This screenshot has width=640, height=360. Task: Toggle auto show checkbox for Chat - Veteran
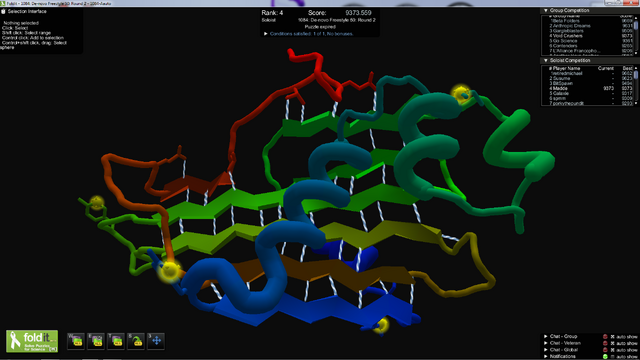[x=612, y=343]
